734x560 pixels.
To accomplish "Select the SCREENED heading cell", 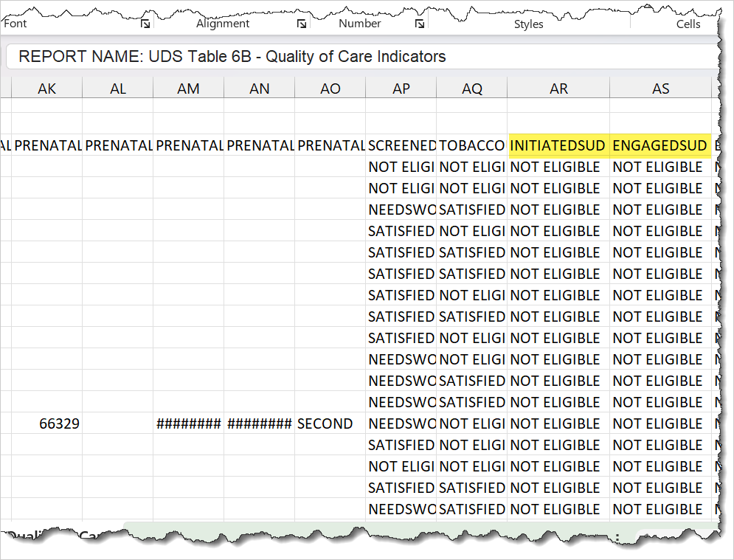I will pyautogui.click(x=401, y=145).
